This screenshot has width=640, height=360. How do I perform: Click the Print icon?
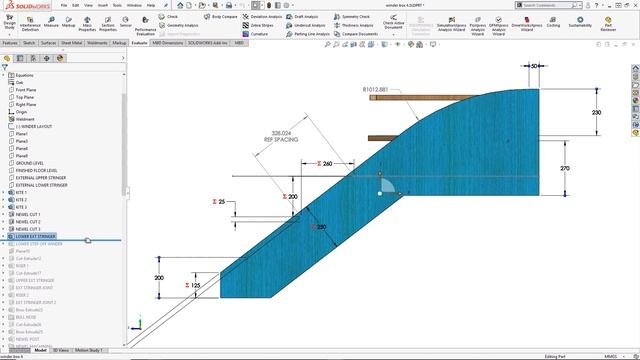(229, 5)
